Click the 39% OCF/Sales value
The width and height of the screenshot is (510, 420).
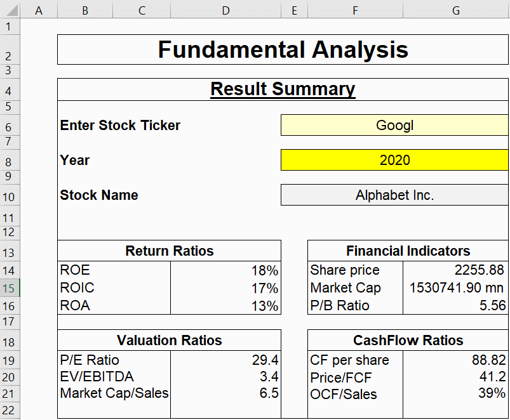click(492, 393)
